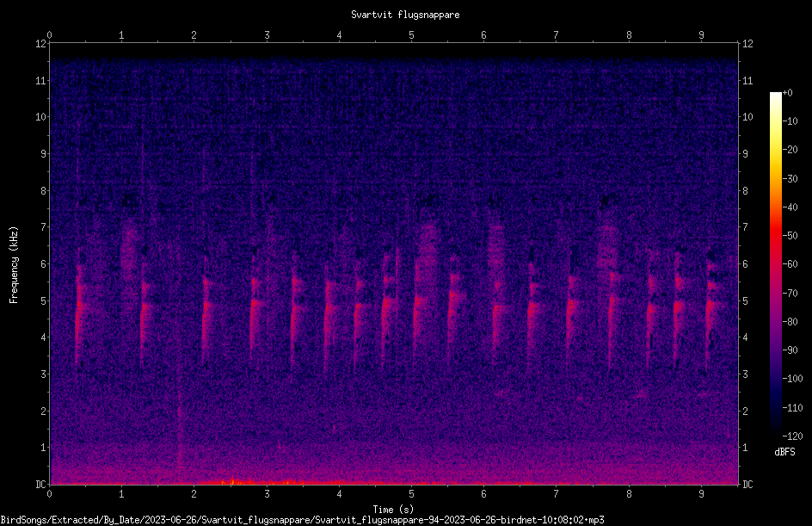Viewport: 812px width, 526px height.
Task: Click the "11" tick on the left frequency axis
Action: [40, 80]
